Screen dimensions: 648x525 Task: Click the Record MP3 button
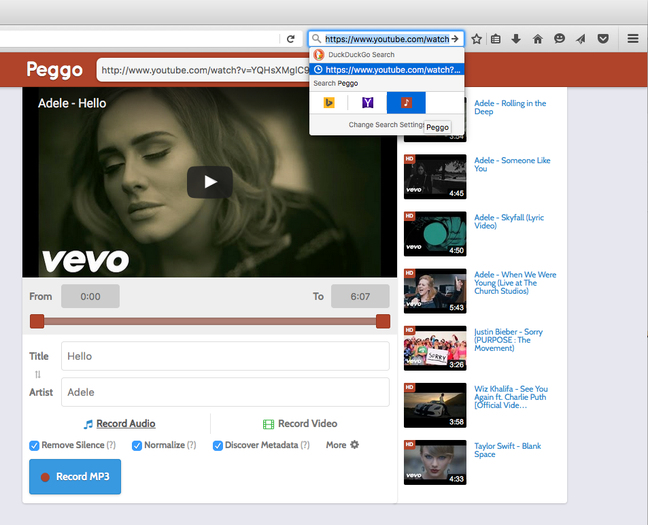75,477
